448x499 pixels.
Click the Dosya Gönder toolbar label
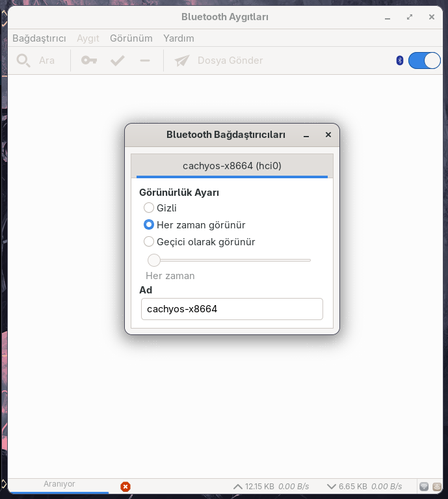(230, 61)
